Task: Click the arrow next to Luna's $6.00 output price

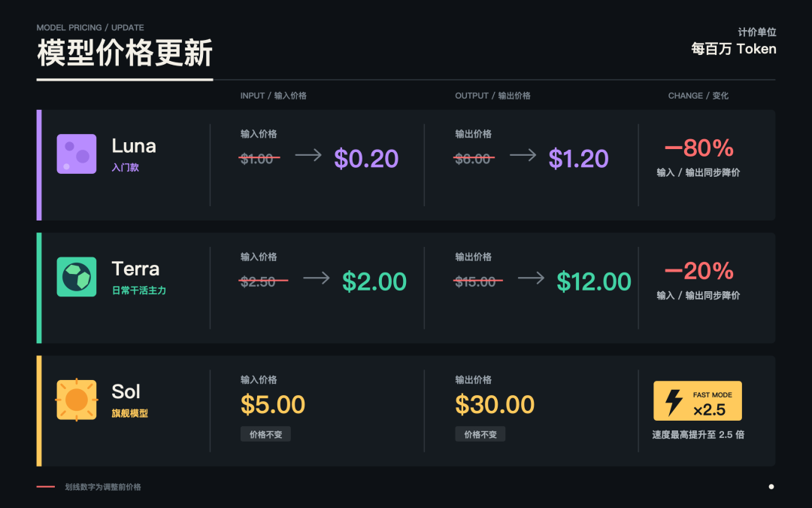Action: (523, 155)
